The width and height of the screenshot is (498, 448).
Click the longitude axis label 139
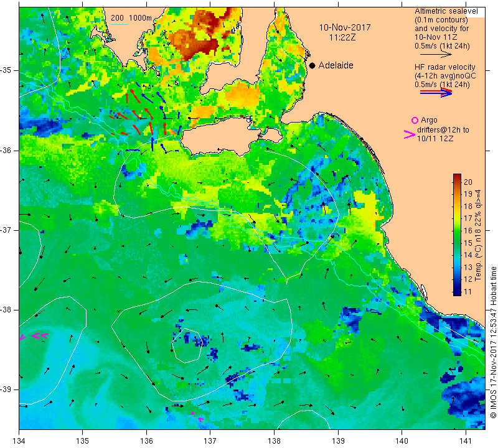[338, 441]
